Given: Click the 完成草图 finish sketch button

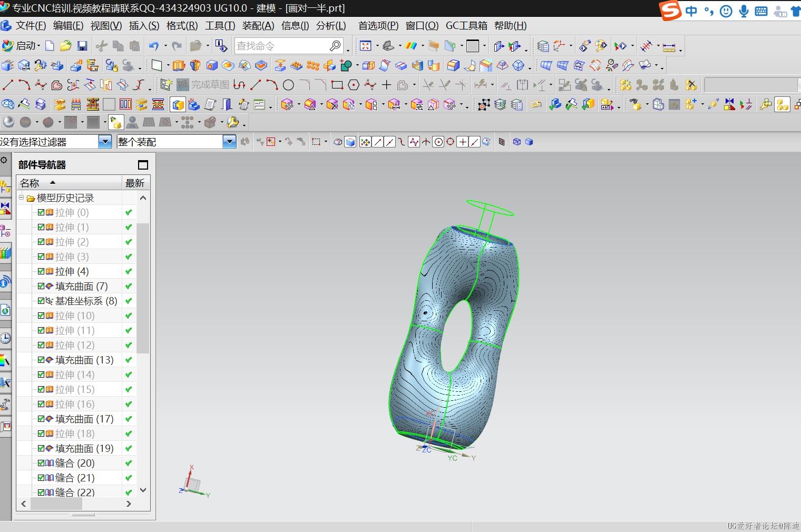Looking at the screenshot, I should tap(203, 85).
